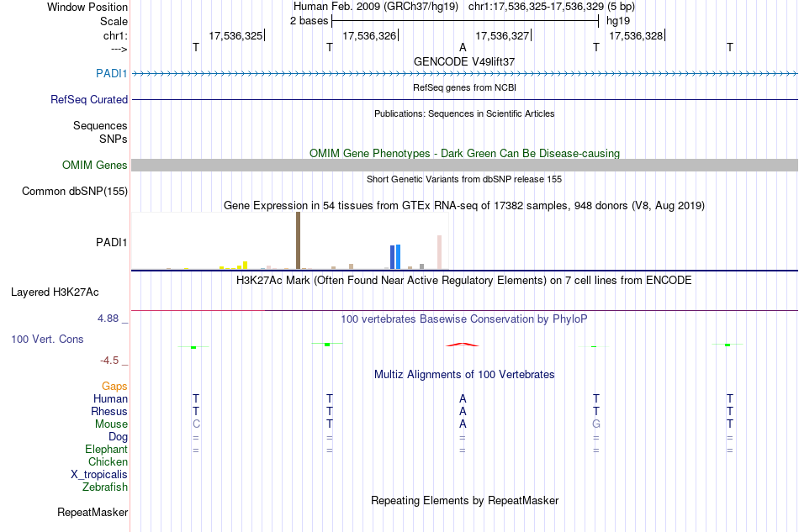
Task: Click the 2 bases scale bar
Action: 465,21
